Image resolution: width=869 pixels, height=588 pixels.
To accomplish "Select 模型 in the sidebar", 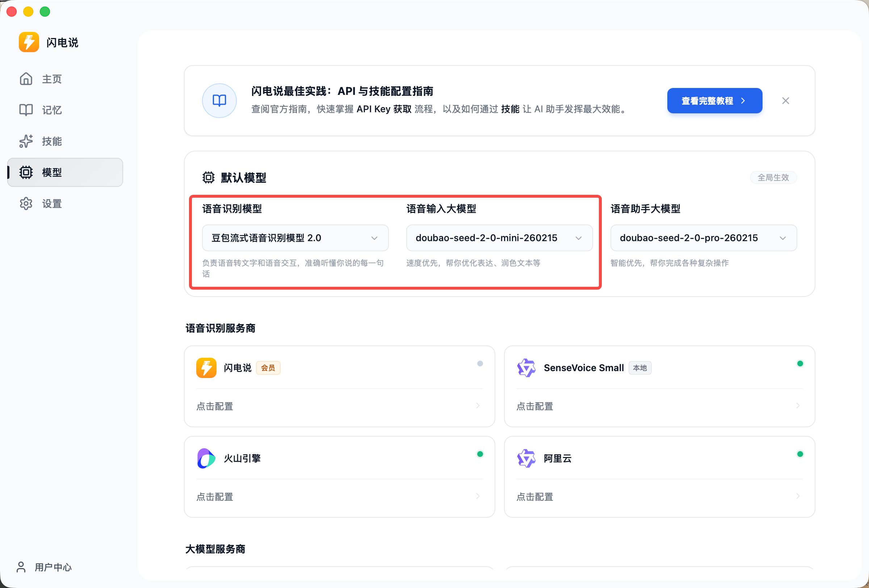I will coord(65,172).
